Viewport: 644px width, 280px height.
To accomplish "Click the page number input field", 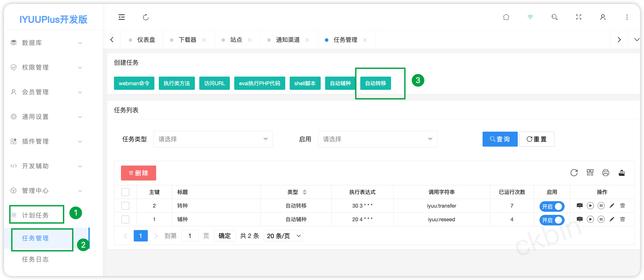I will (x=190, y=236).
